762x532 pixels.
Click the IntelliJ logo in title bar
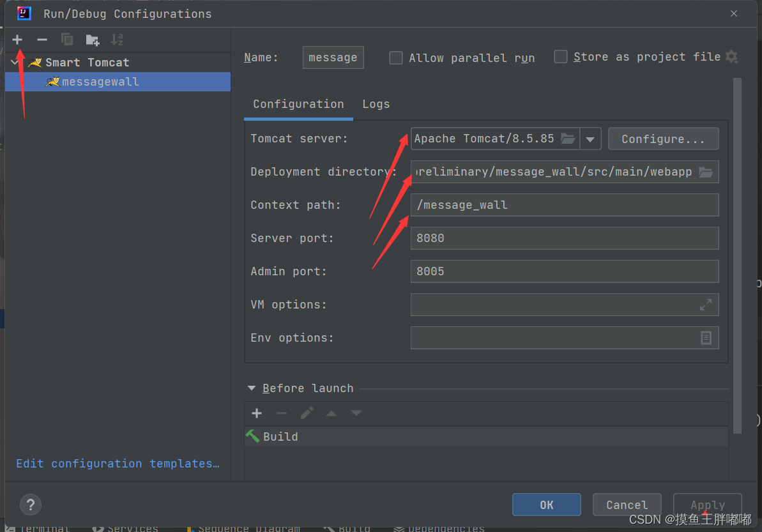coord(24,13)
